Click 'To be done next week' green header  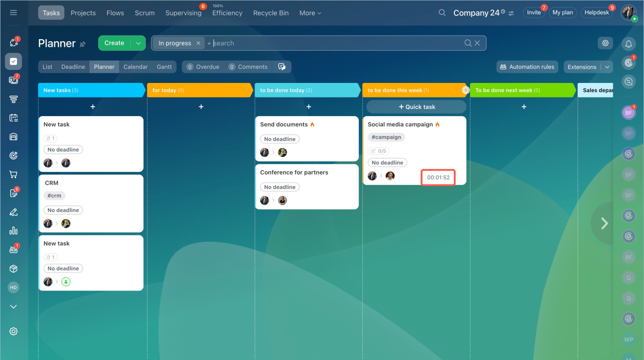[523, 90]
